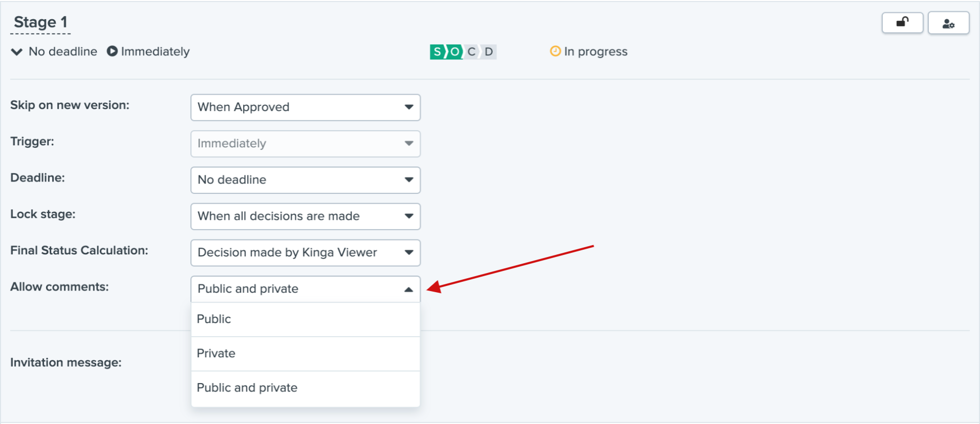
Task: Click the disabled Trigger dropdown field
Action: 305,144
